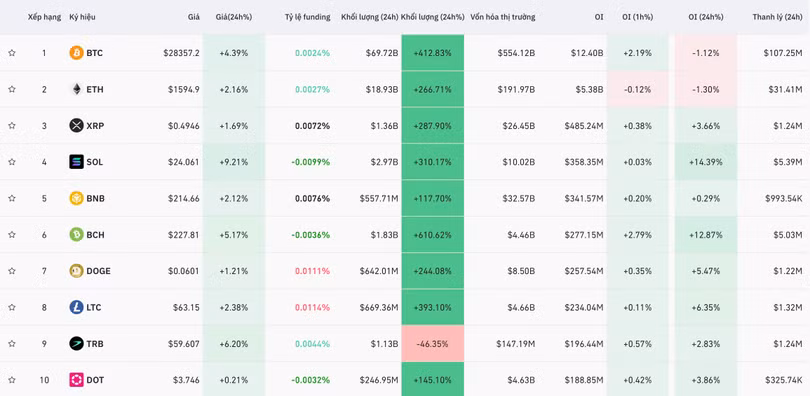Sort by Khối lượng (24h) header
This screenshot has height=396, width=810.
click(369, 17)
